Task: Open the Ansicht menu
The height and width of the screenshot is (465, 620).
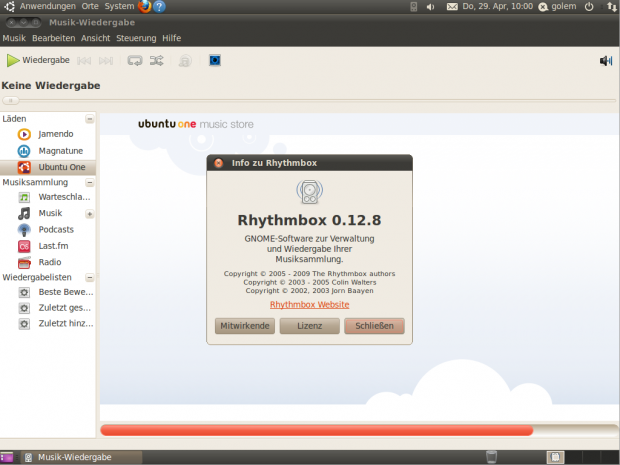Action: coord(95,38)
